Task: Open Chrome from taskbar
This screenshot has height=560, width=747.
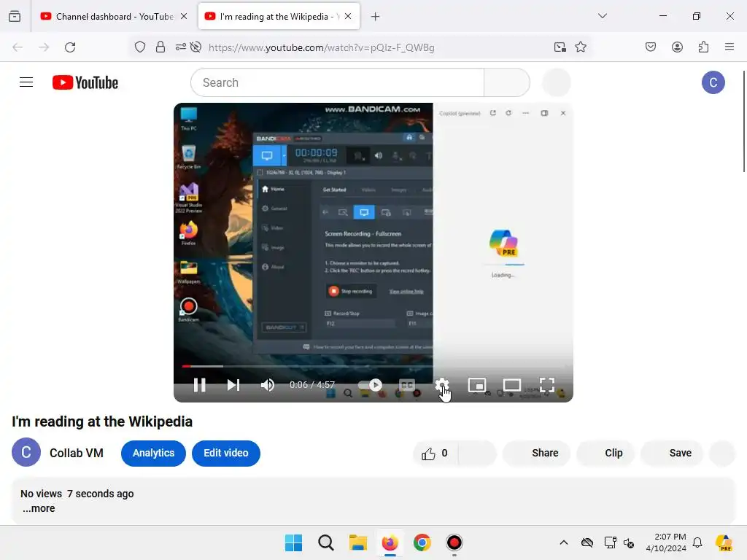Action: pos(422,542)
